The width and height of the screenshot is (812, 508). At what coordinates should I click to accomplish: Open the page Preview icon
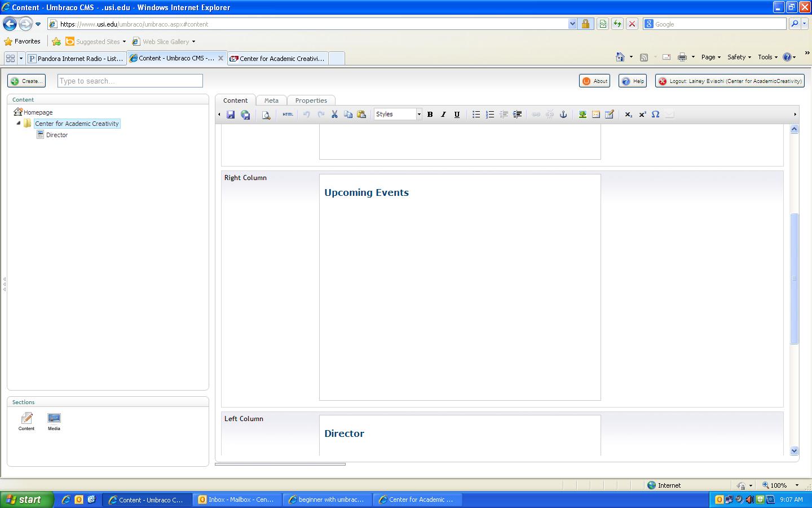point(266,115)
